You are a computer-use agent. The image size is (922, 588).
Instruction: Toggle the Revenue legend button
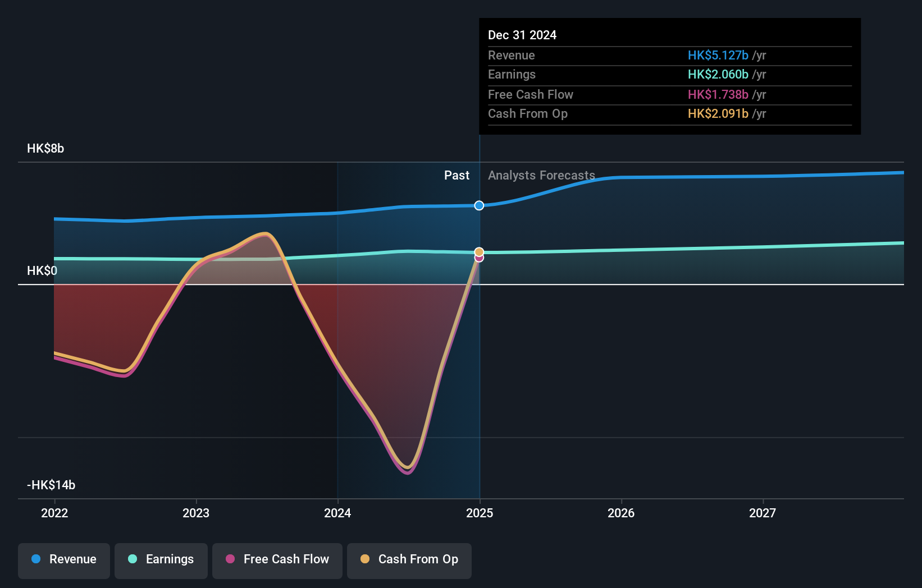point(64,561)
